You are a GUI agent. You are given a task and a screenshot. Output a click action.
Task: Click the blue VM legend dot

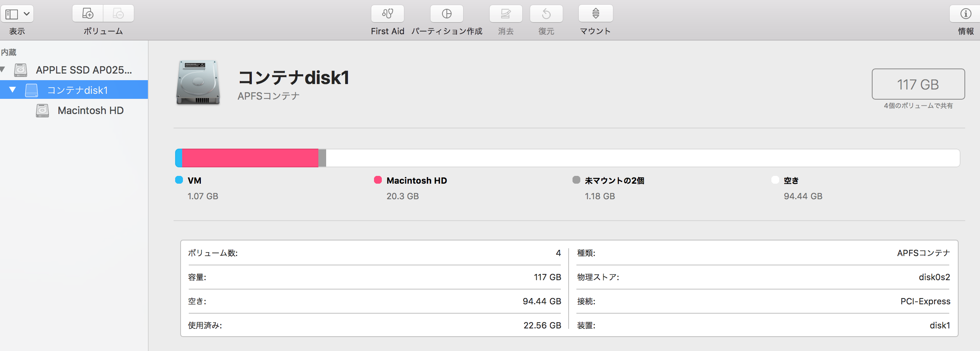click(179, 180)
